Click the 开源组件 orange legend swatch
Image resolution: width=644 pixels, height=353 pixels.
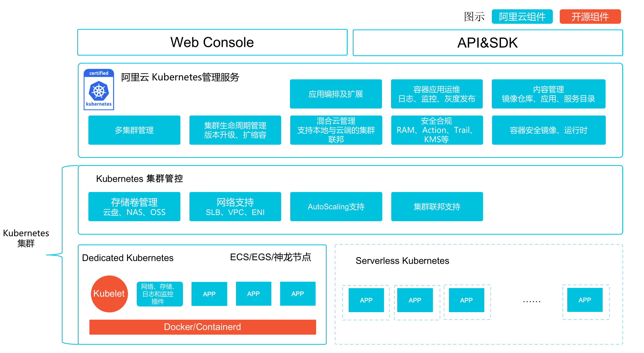tap(590, 17)
